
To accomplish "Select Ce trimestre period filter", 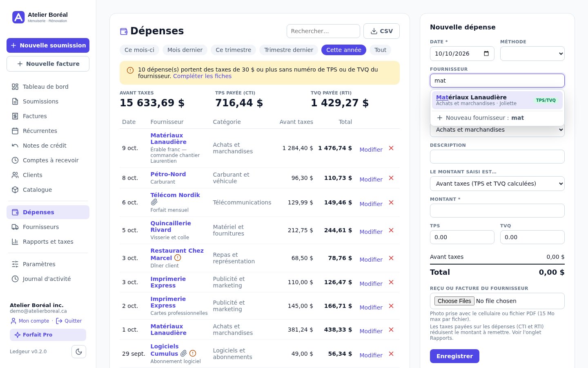I will point(234,50).
